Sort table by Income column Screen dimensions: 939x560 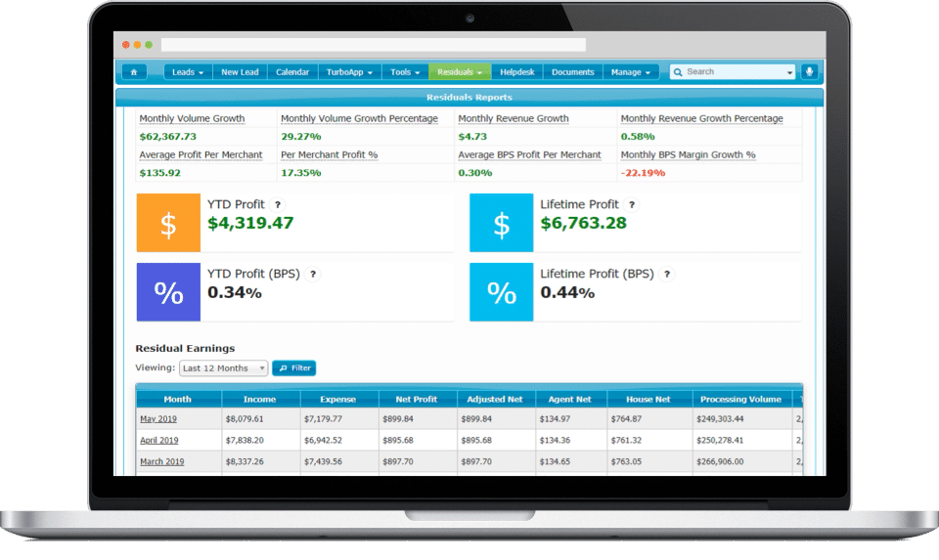(x=260, y=399)
